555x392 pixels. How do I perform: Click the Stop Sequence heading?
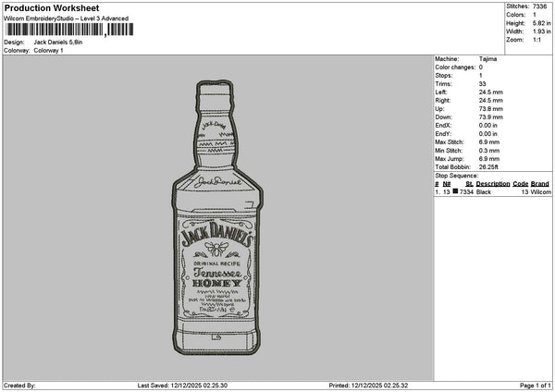(x=457, y=176)
